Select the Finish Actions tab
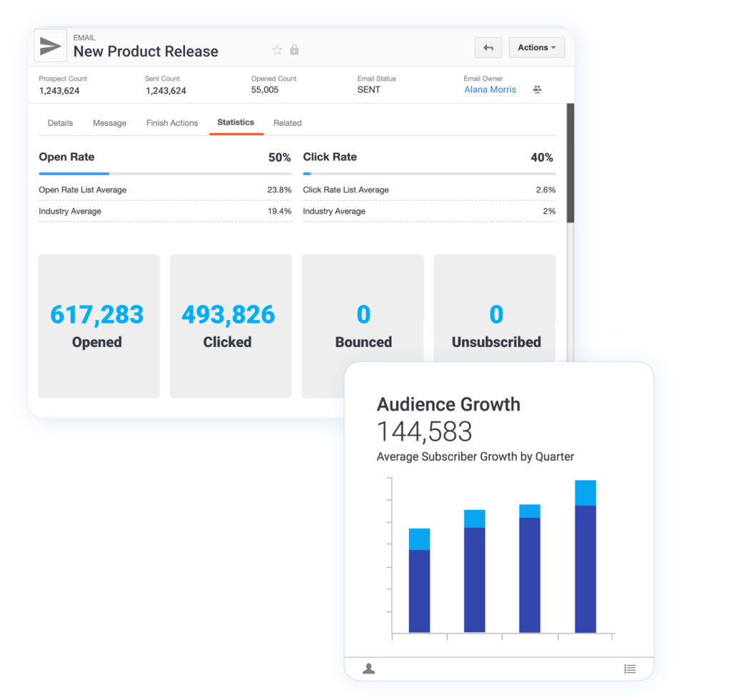 click(x=171, y=123)
